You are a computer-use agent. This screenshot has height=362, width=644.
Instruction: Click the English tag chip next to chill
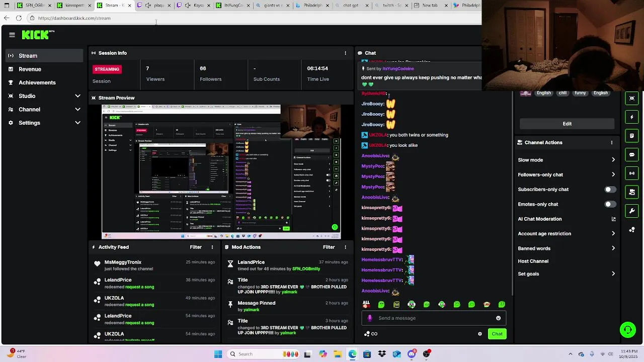click(x=543, y=93)
